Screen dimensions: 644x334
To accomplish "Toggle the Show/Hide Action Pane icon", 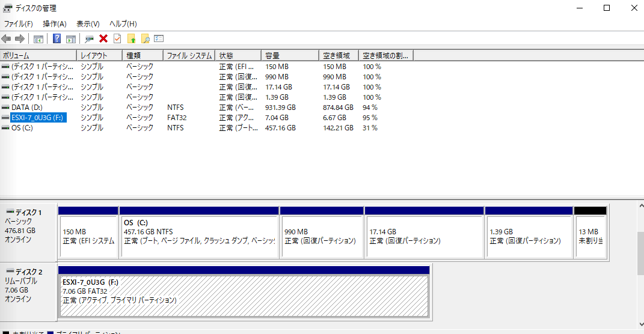I will [x=70, y=39].
